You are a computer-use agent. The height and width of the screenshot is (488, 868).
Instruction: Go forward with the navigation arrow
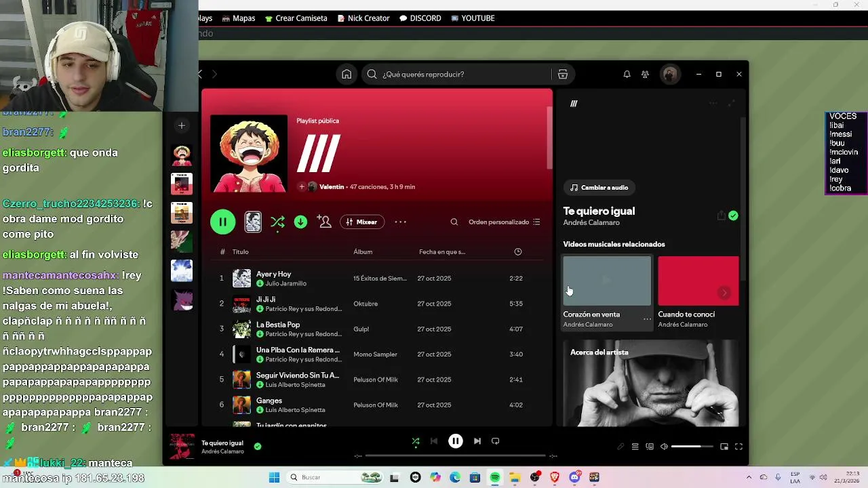(x=214, y=74)
